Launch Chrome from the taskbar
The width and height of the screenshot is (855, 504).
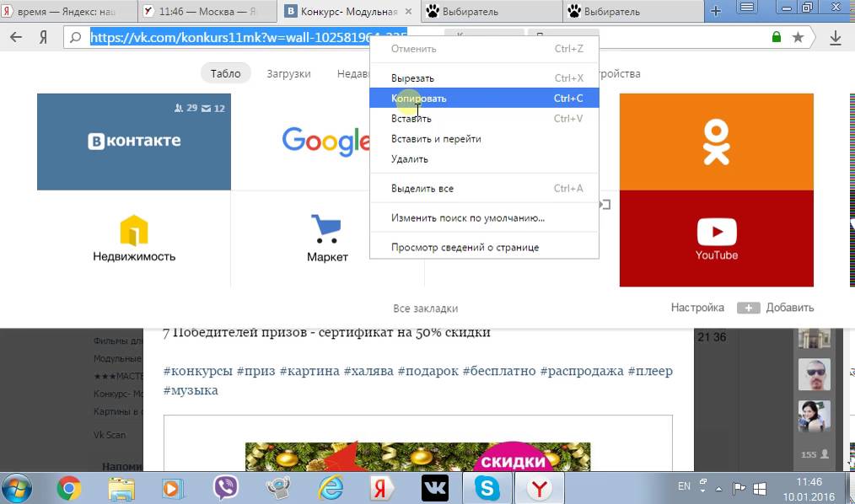68,488
